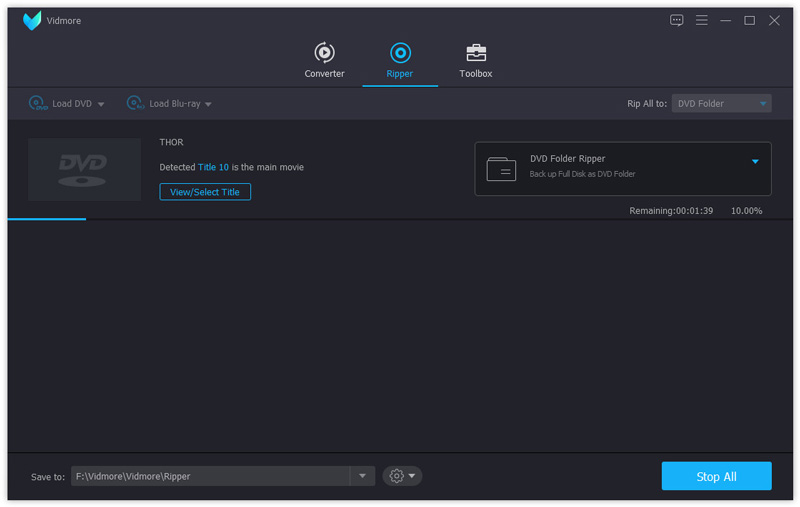800x507 pixels.
Task: Expand the DVD Folder Ripper format arrow
Action: point(755,161)
